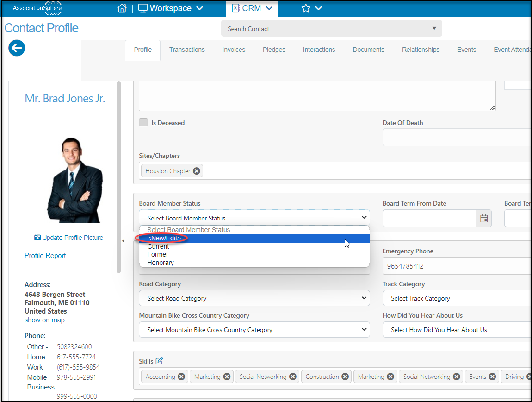Click Update Profile Picture link
532x402 pixels.
tap(69, 238)
